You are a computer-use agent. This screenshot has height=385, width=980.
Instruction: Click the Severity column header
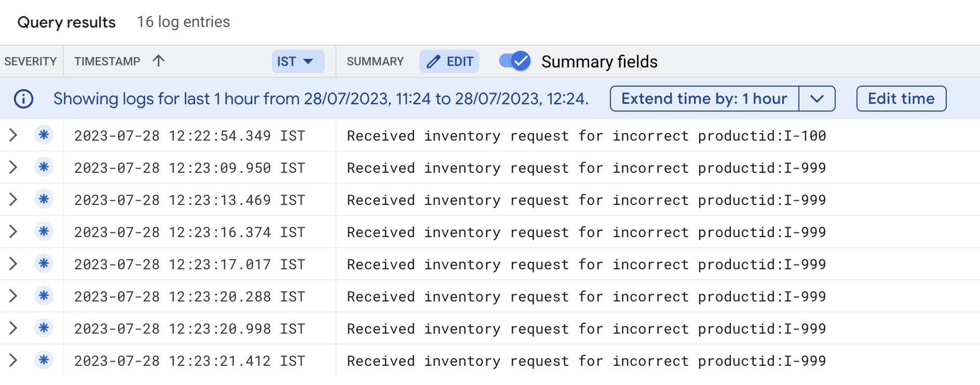point(31,62)
